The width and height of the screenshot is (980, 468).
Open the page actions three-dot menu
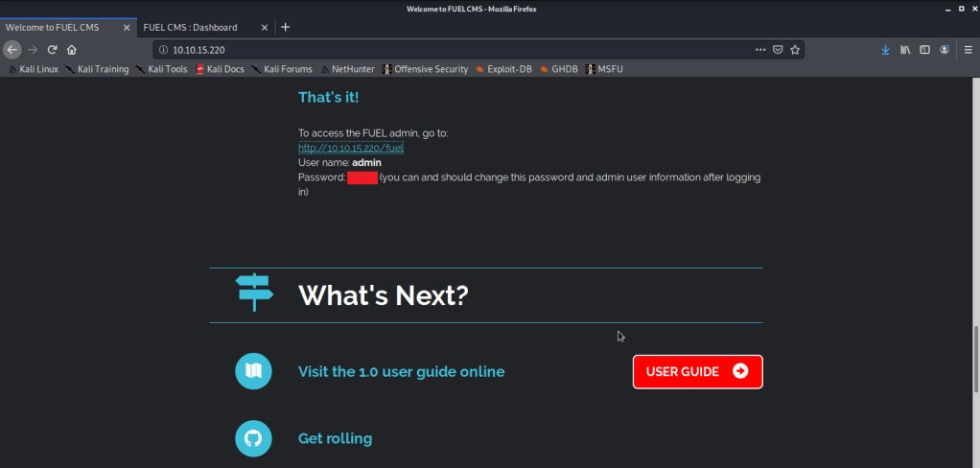(760, 49)
